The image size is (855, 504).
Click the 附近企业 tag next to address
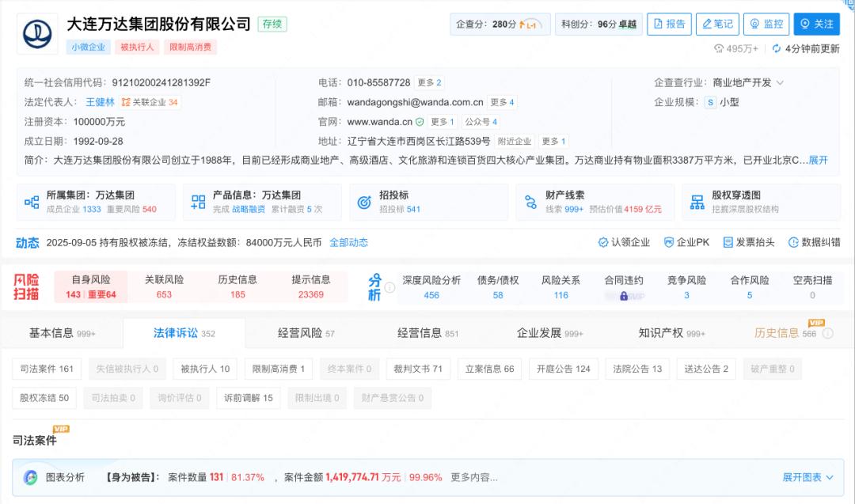tap(515, 141)
